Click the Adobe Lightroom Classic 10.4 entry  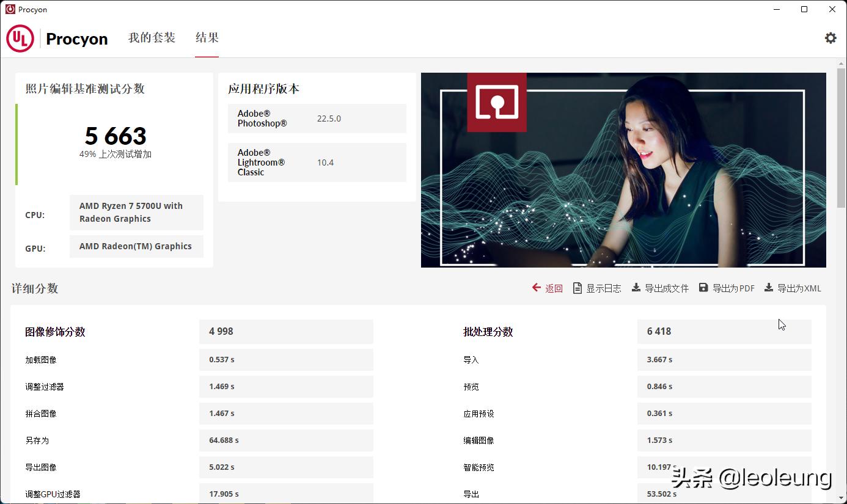tap(317, 162)
